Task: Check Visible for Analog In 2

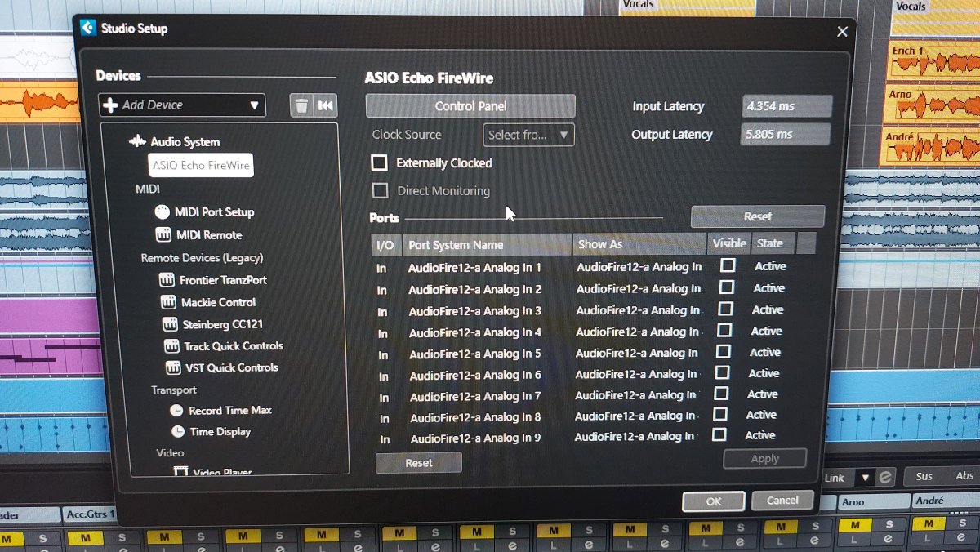Action: pyautogui.click(x=726, y=287)
